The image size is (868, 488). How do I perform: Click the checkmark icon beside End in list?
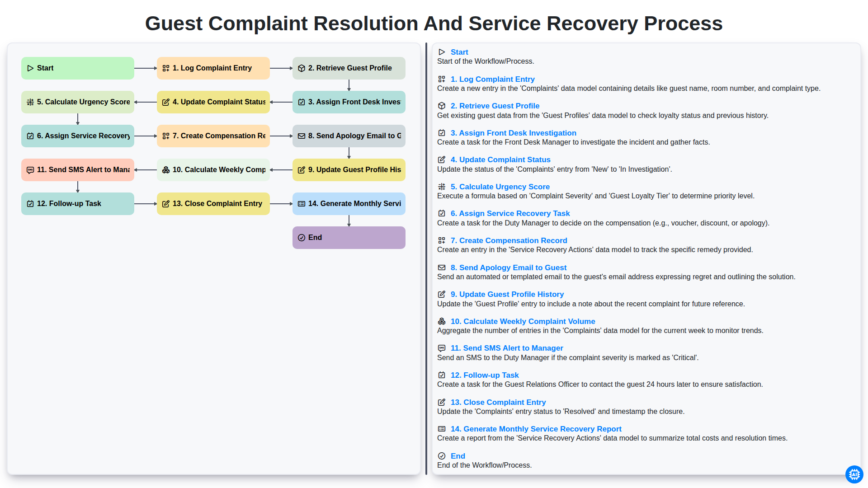pyautogui.click(x=442, y=456)
